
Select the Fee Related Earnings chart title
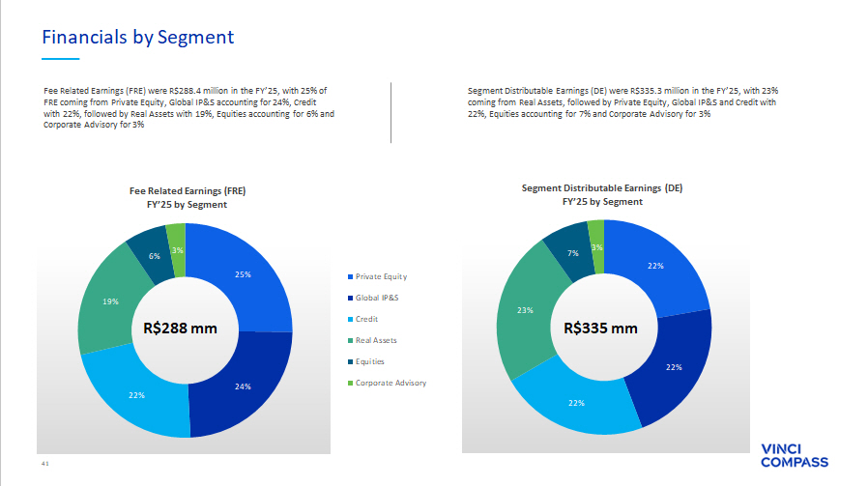181,197
